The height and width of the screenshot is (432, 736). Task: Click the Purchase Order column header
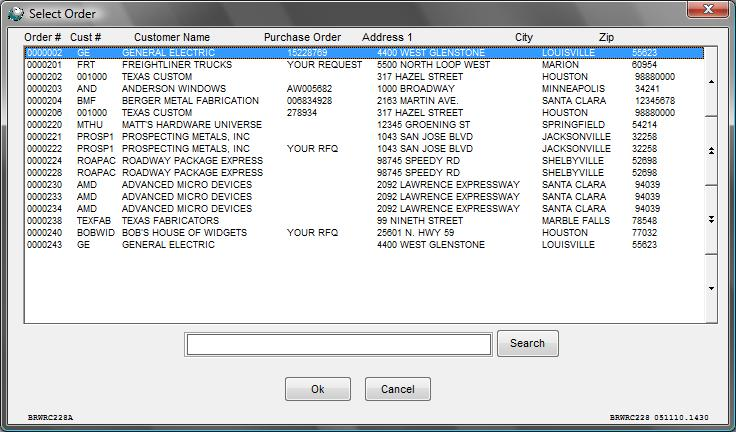tap(302, 37)
